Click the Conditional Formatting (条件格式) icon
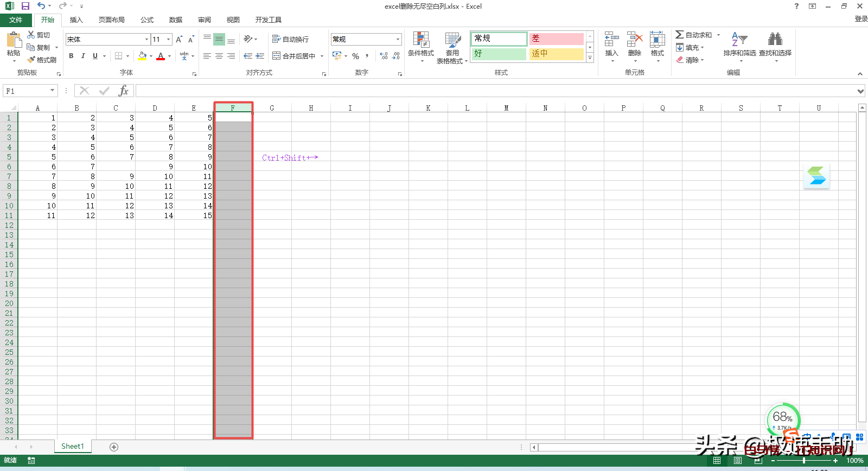Screen dimensions: 868x471 click(421, 40)
